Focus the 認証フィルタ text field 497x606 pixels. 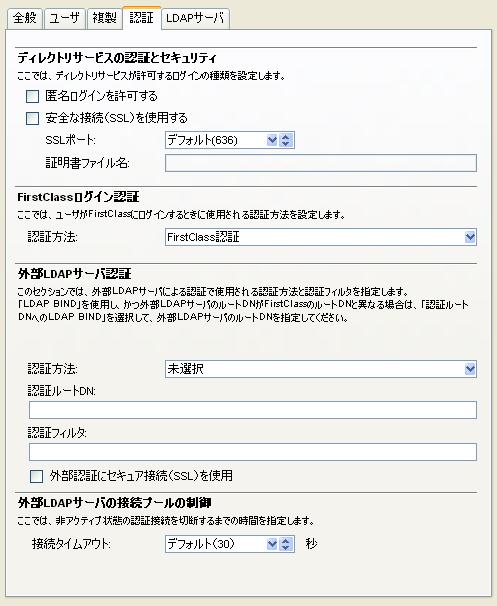[253, 452]
